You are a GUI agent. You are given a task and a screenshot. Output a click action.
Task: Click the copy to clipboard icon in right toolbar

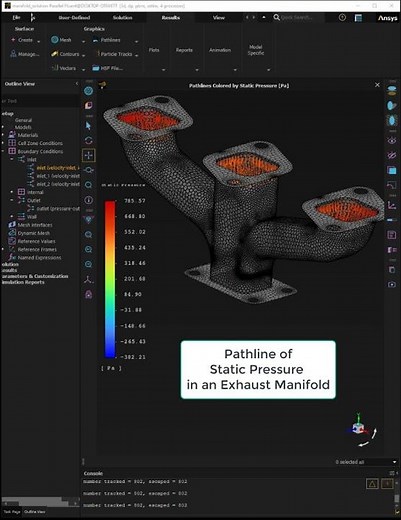coord(392,269)
